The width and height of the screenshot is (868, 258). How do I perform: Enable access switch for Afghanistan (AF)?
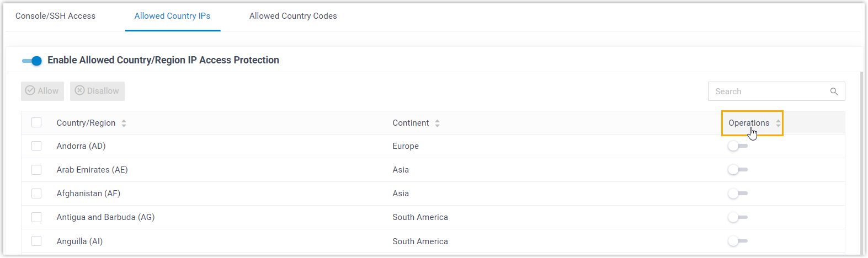click(x=737, y=193)
